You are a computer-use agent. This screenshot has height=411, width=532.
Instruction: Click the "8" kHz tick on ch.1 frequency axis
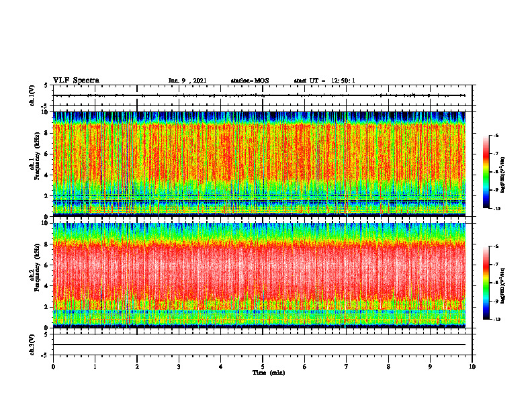pyautogui.click(x=46, y=133)
